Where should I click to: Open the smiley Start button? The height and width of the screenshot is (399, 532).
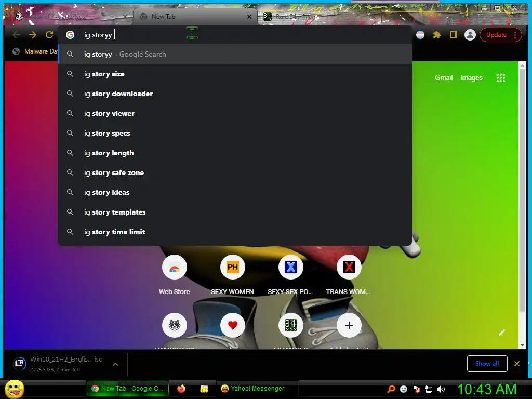15,389
